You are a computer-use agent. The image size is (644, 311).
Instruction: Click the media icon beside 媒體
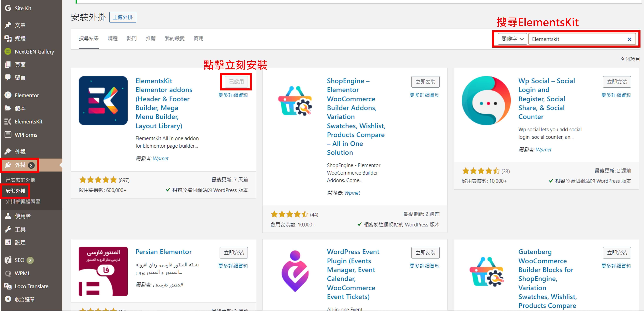8,38
